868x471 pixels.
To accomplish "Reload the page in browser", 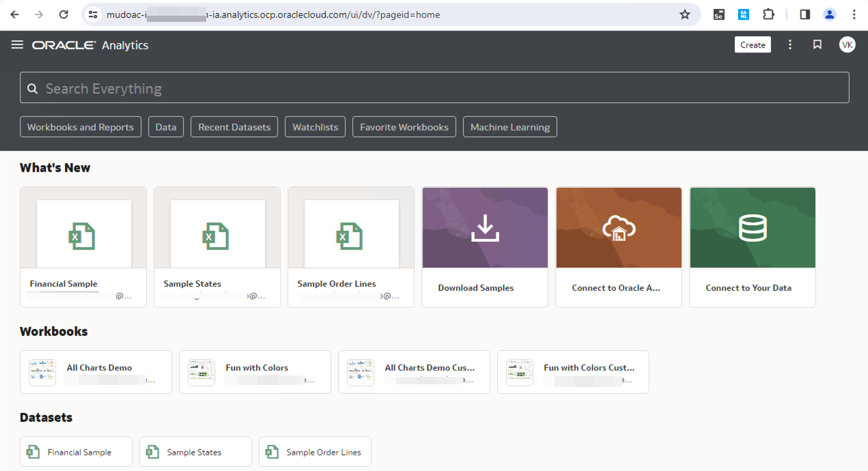I will pos(64,14).
